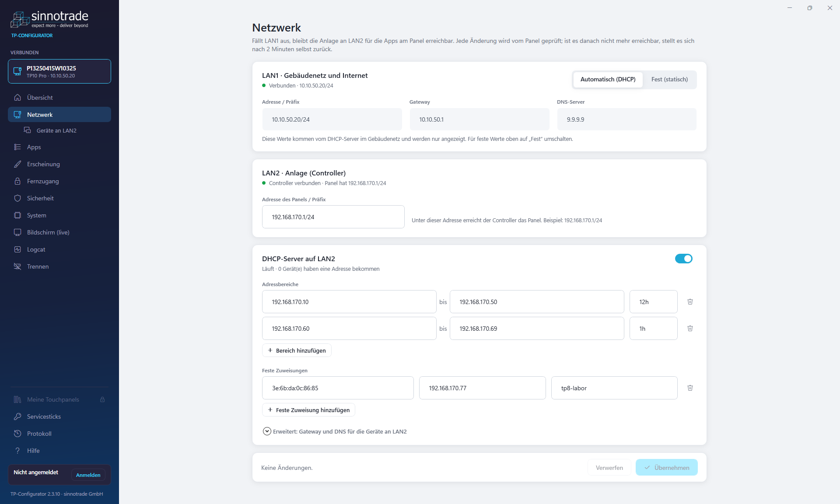The image size is (840, 504).
Task: Click the Trennen disconnect icon
Action: click(17, 266)
